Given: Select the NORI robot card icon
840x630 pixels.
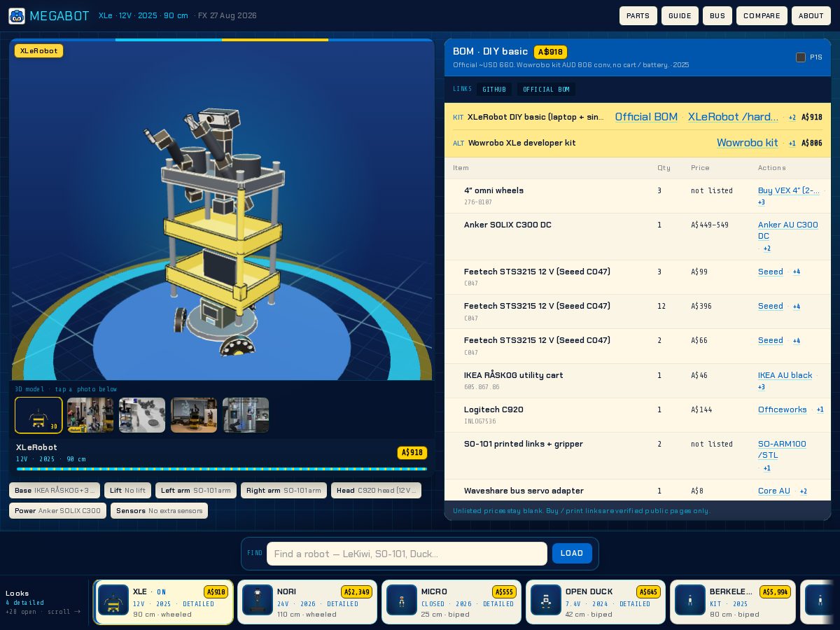Looking at the screenshot, I should pos(258,600).
